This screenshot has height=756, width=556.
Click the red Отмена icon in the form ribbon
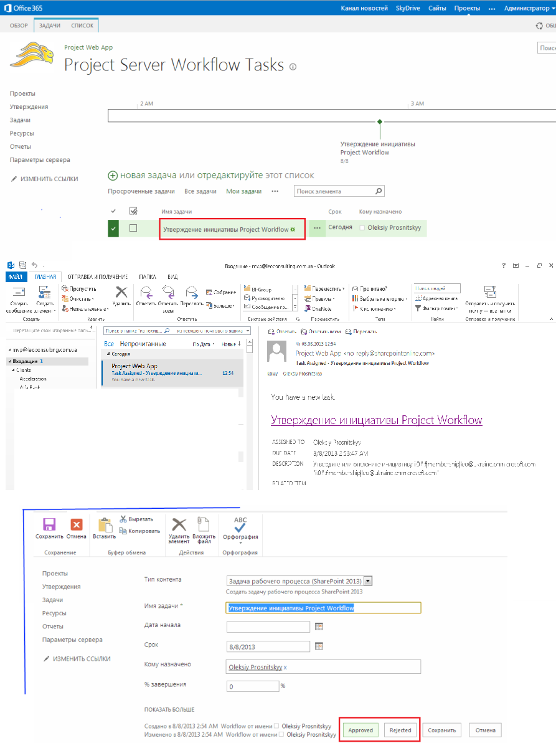[77, 524]
